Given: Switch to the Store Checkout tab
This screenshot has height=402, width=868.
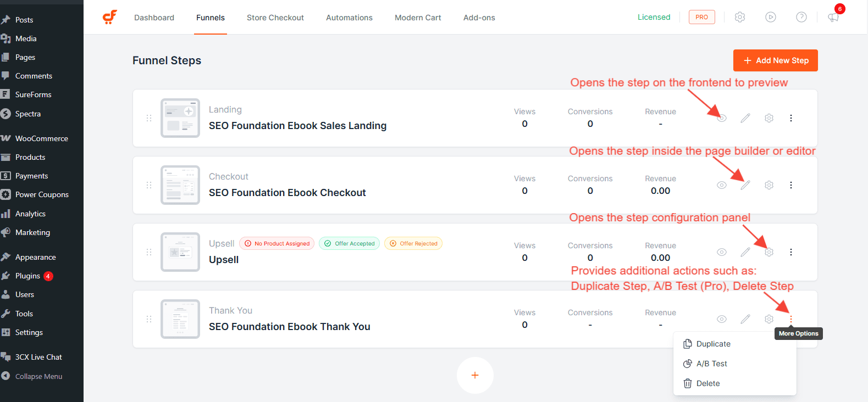Looking at the screenshot, I should tap(275, 18).
